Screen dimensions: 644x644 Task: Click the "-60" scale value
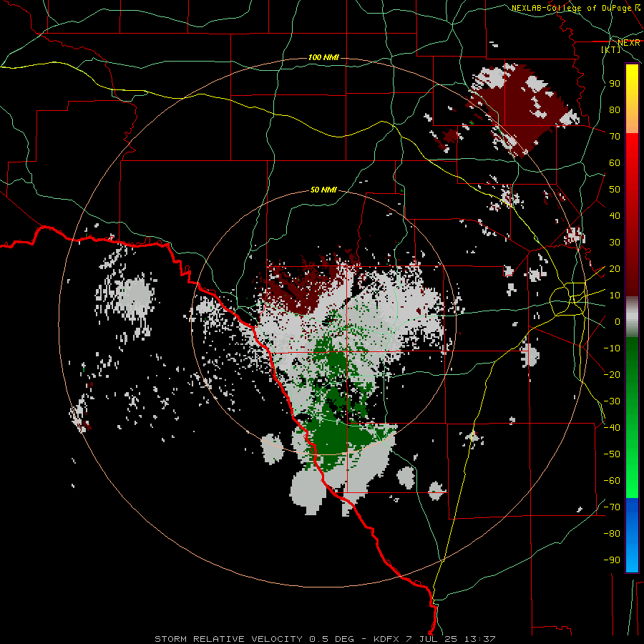click(612, 481)
